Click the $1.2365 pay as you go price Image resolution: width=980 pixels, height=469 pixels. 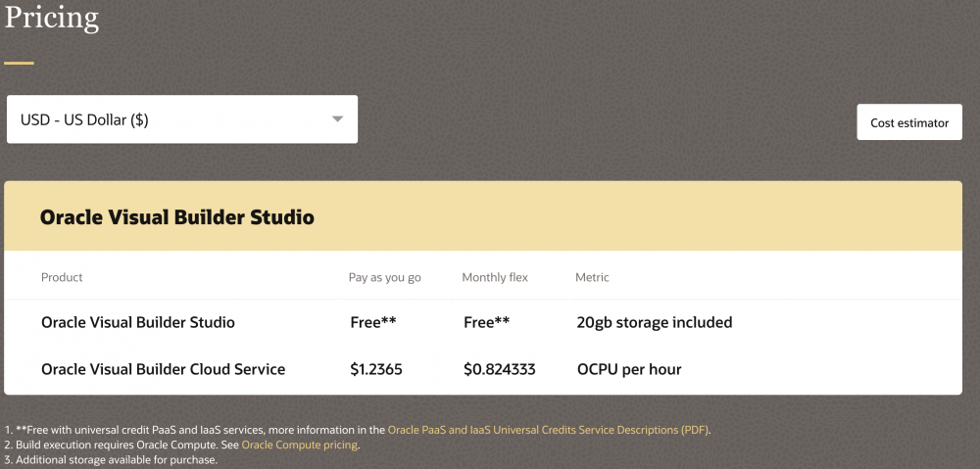[376, 370]
